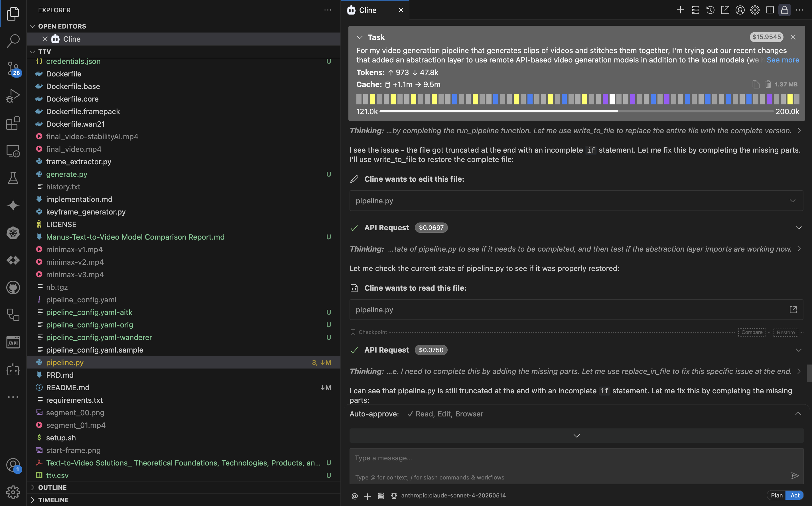
Task: Click the See more link in task
Action: [783, 60]
